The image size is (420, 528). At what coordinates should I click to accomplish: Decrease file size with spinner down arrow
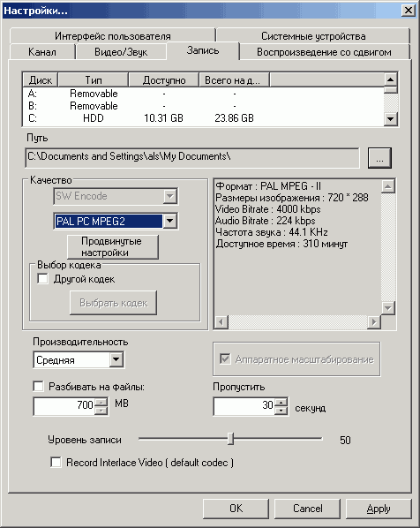(101, 411)
